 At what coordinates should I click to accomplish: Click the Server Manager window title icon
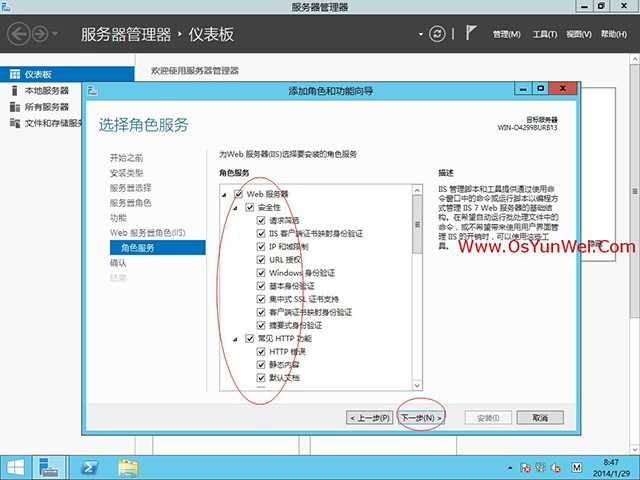5,6
